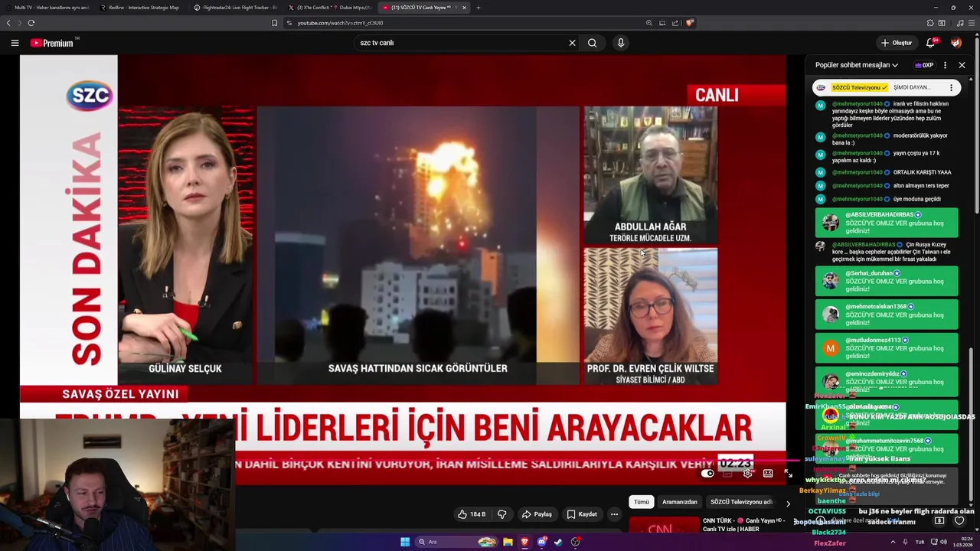Toggle subtitles in the video player
Image resolution: width=980 pixels, height=551 pixels.
727,474
